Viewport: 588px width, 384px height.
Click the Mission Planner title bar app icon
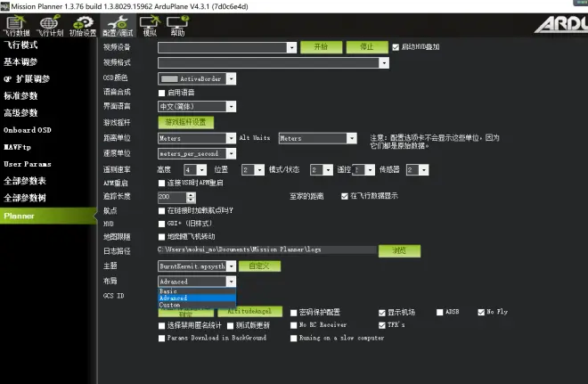[4, 6]
